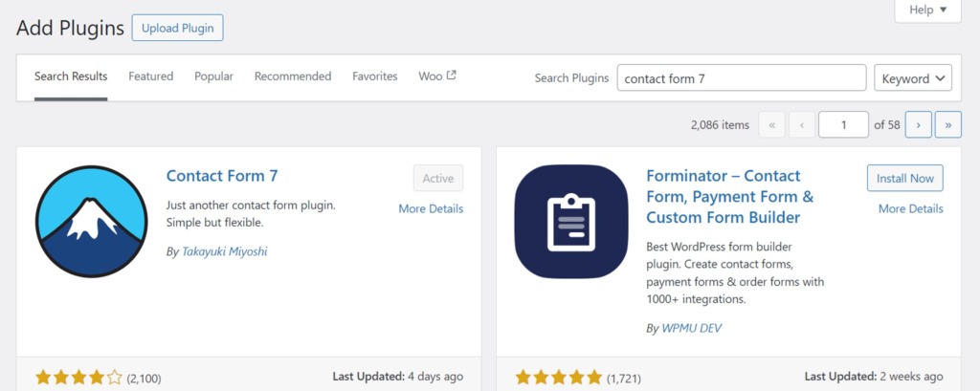Open author WPMU DEV link
The height and width of the screenshot is (391, 980).
pyautogui.click(x=692, y=328)
